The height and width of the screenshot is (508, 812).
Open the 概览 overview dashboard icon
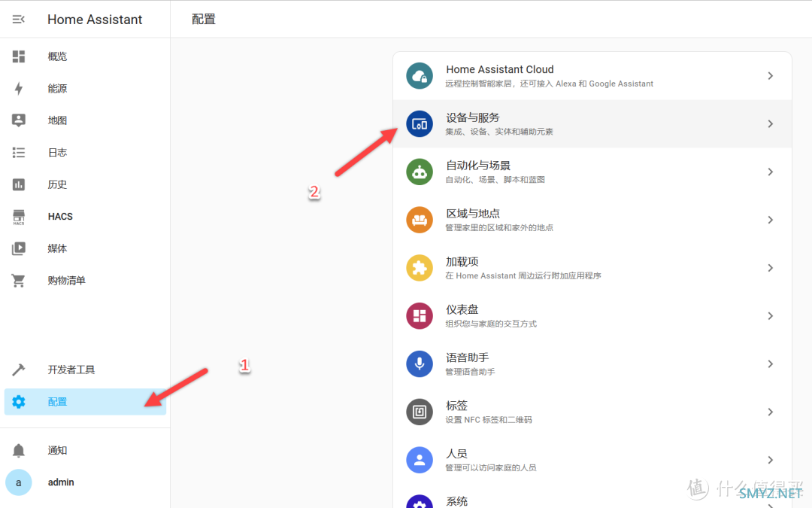tap(19, 56)
